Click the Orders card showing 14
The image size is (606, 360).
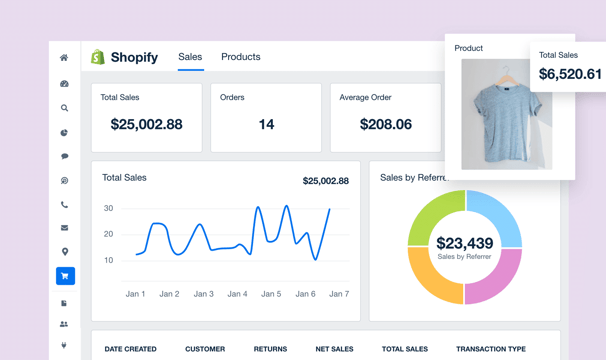(266, 118)
